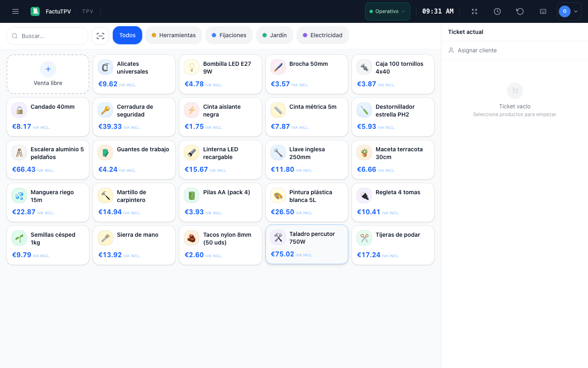Click the empty ticket cart icon
Viewport: 588px width, 368px height.
(x=515, y=91)
